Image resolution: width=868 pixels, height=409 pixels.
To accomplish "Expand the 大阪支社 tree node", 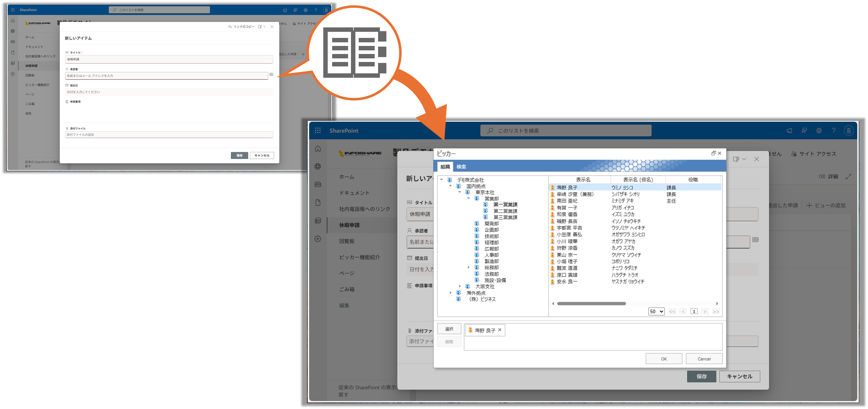I will point(459,286).
